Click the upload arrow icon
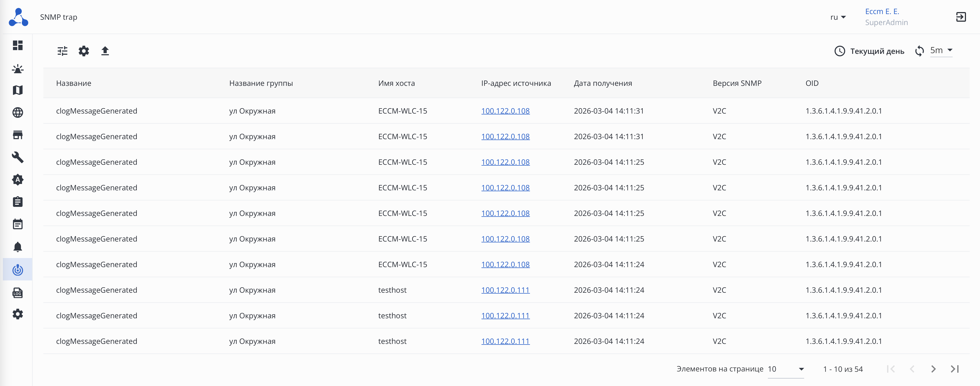This screenshot has width=980, height=386. 105,51
